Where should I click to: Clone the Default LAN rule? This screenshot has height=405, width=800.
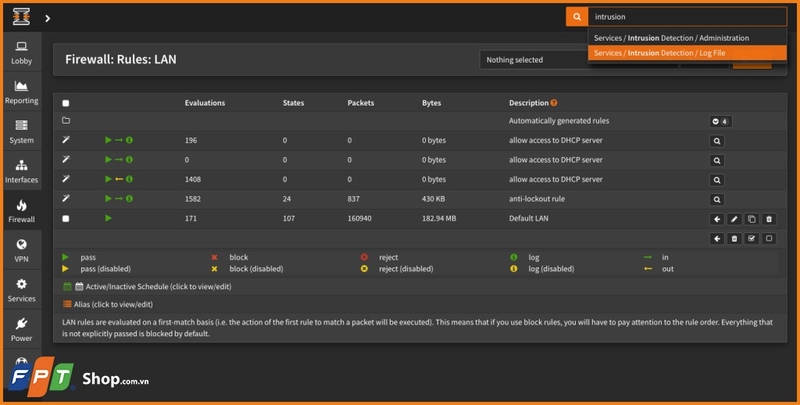(x=751, y=218)
